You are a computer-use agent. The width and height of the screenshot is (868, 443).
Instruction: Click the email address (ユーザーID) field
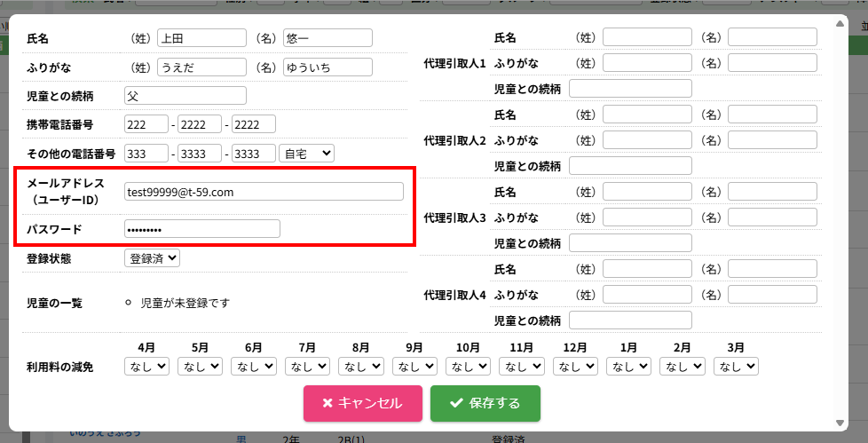(x=264, y=191)
